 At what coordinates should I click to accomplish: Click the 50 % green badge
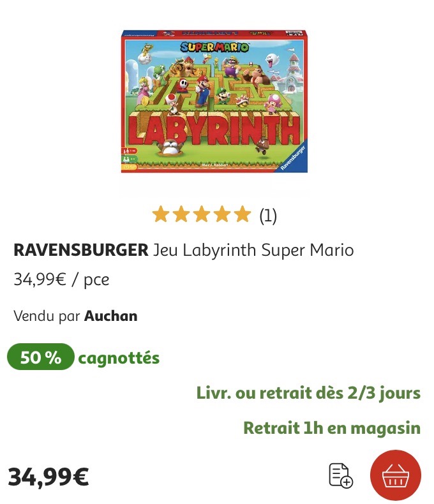pyautogui.click(x=40, y=357)
